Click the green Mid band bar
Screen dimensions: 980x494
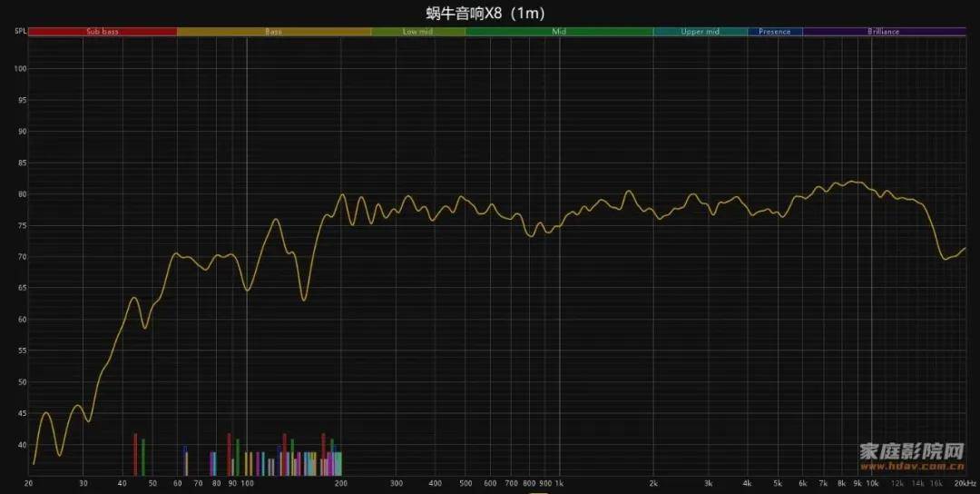click(x=559, y=32)
